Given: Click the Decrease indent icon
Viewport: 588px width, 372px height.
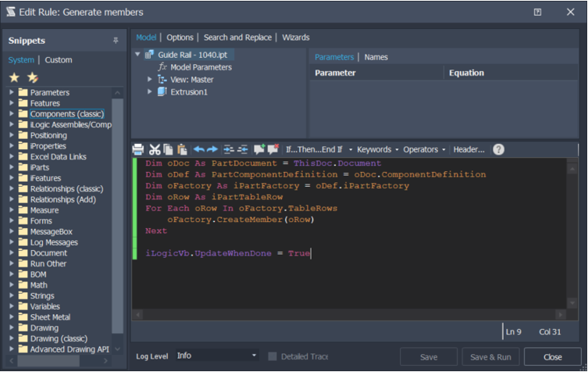Looking at the screenshot, I should [242, 149].
